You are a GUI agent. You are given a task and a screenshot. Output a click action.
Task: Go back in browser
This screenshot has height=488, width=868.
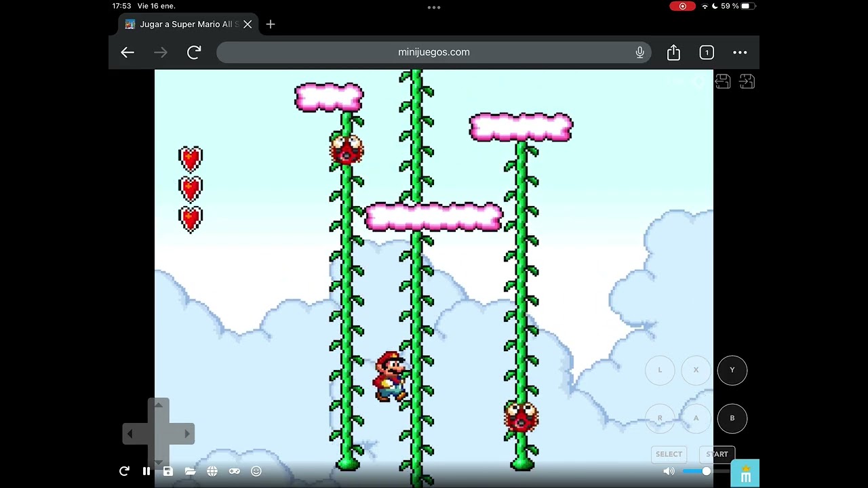(127, 52)
